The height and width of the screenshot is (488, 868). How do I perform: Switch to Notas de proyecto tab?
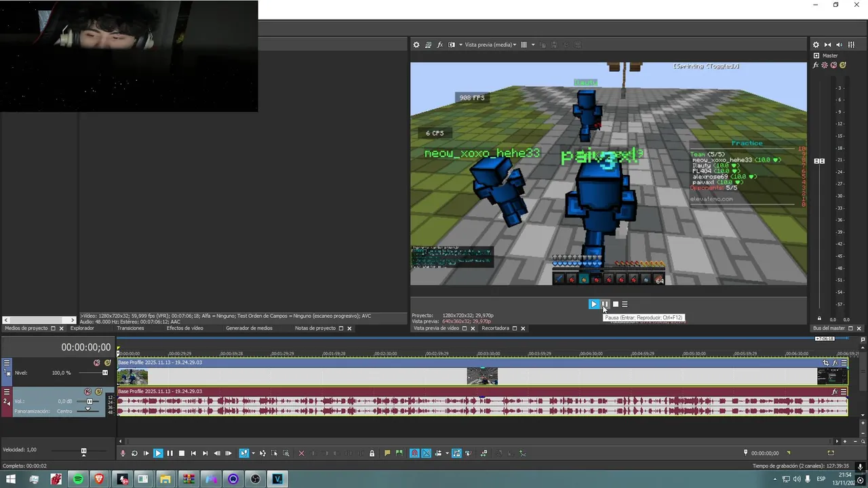pos(315,328)
